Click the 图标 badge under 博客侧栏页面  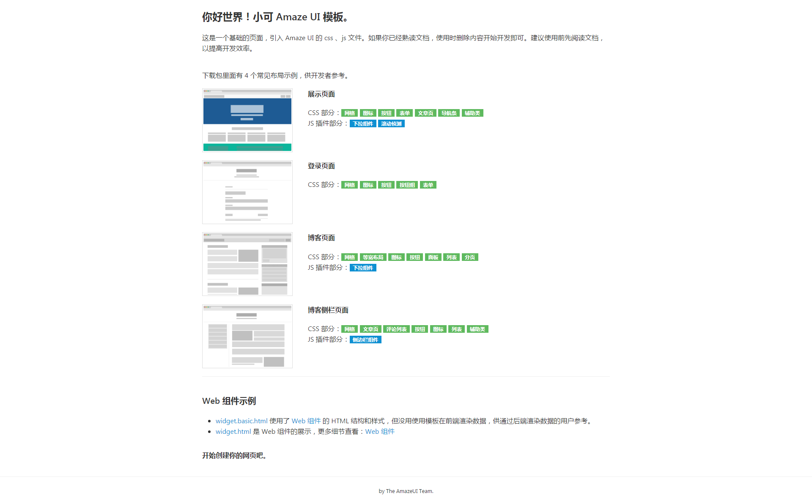pyautogui.click(x=438, y=329)
